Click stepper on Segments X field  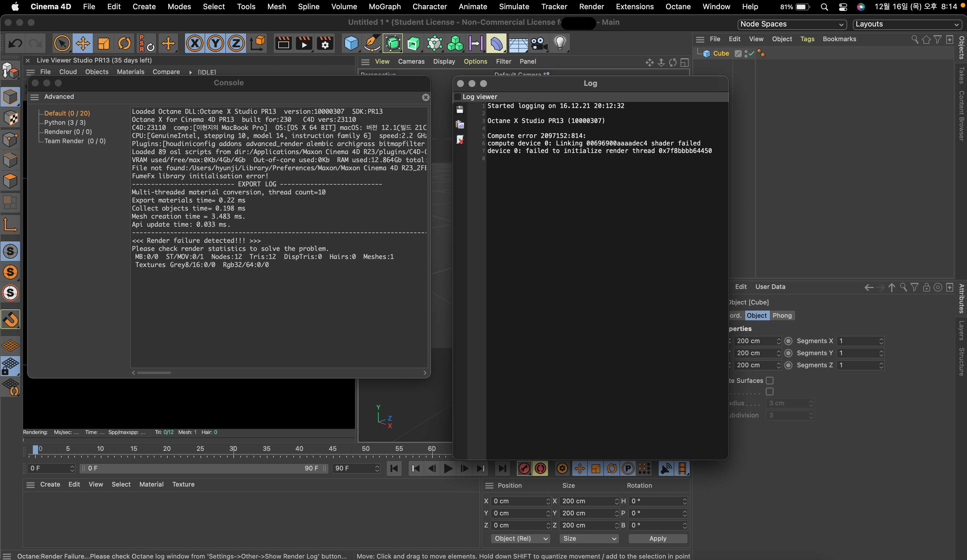click(881, 341)
